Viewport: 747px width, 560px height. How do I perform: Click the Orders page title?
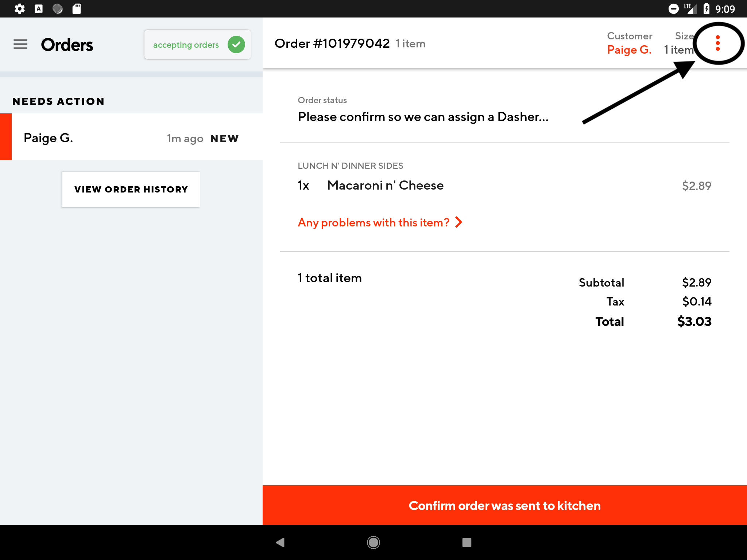coord(67,45)
